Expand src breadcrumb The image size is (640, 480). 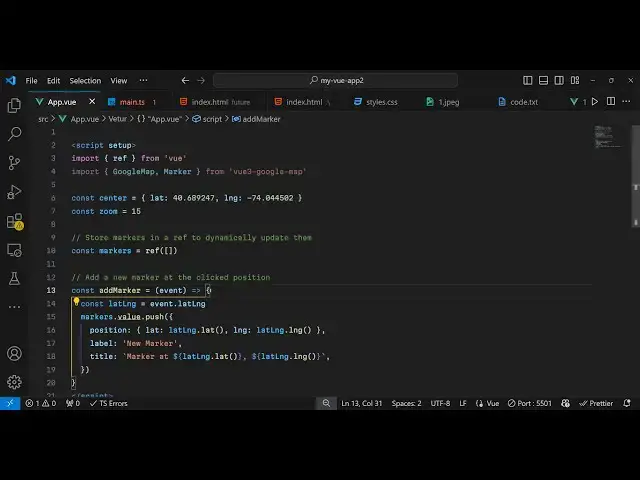click(x=43, y=119)
